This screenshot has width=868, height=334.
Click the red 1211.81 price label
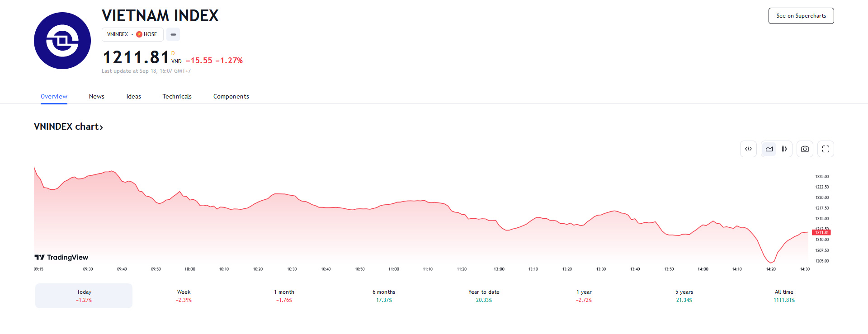point(821,232)
